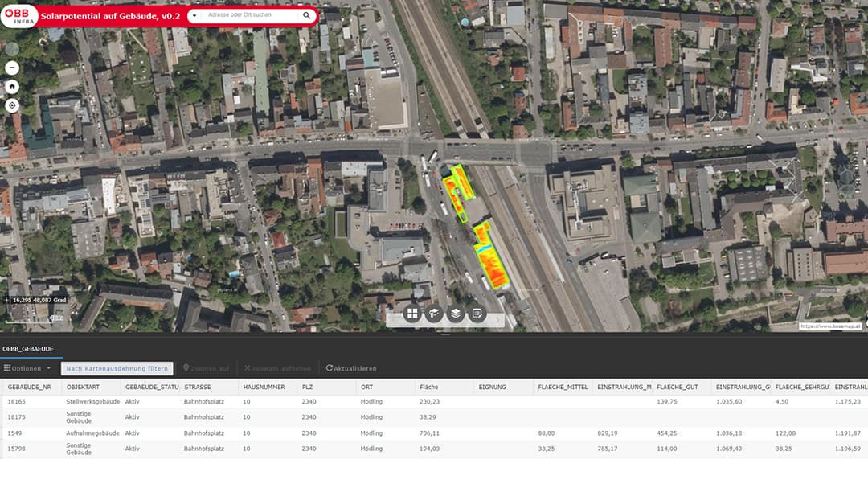This screenshot has height=488, width=868.
Task: Select the Aufnahmegebäude row 1549
Action: pos(434,433)
